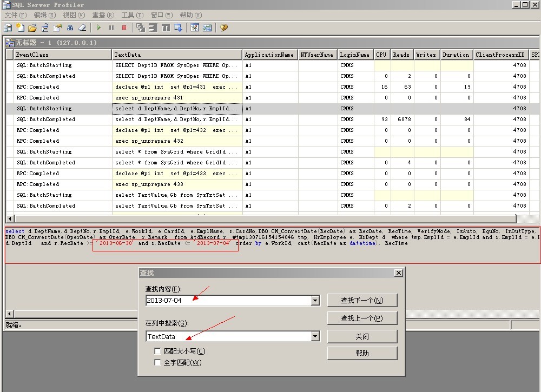541x392 pixels.
Task: Enable the 全字匹配 checkbox
Action: coord(158,363)
